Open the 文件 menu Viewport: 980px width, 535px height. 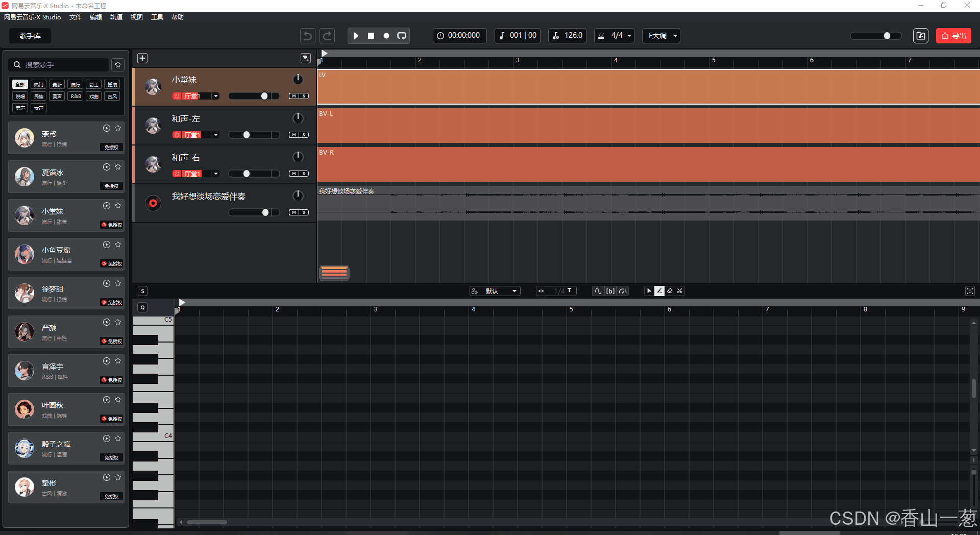click(x=76, y=17)
